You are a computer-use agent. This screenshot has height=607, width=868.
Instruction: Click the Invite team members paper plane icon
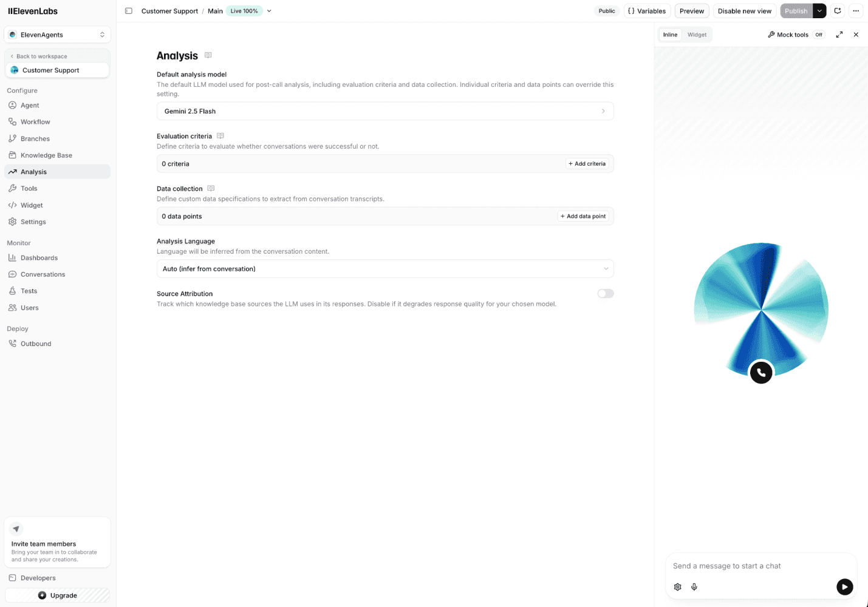[16, 529]
